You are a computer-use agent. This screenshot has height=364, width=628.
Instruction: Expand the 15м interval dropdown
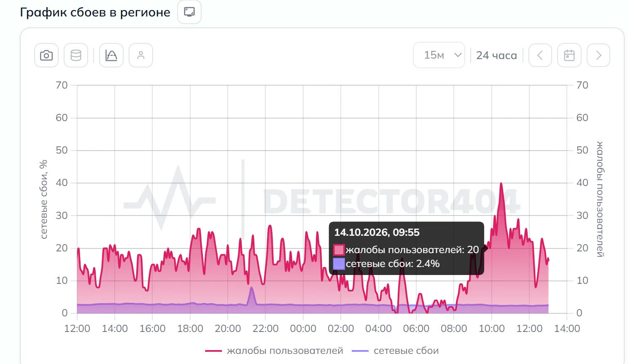(439, 55)
